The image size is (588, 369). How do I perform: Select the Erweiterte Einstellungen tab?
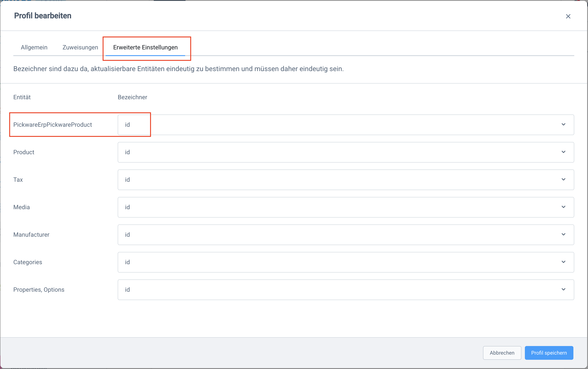point(145,47)
